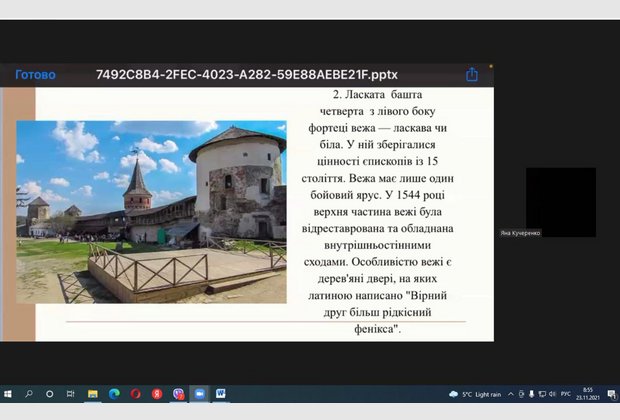Launch Cortana from the taskbar
This screenshot has width=620, height=420.
point(50,394)
